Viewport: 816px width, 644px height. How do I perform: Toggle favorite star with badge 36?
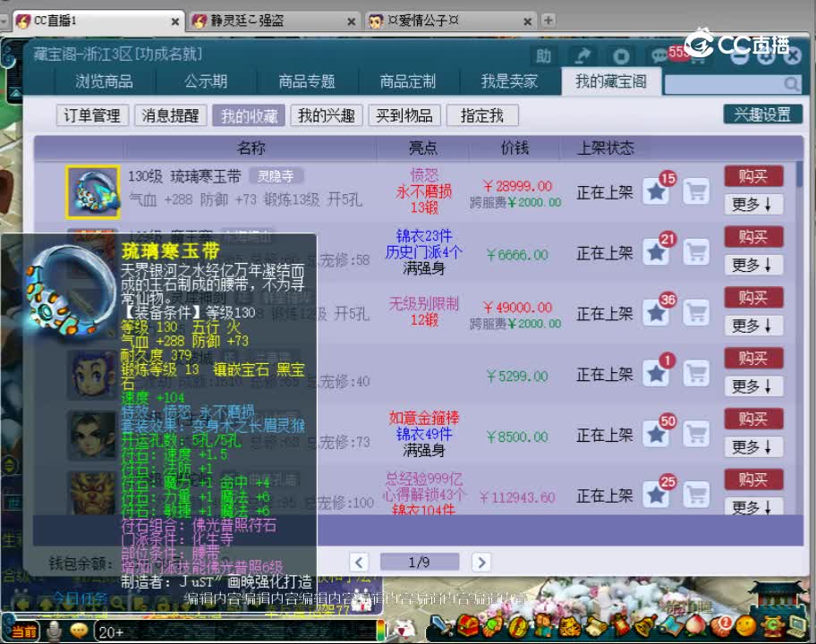click(656, 314)
